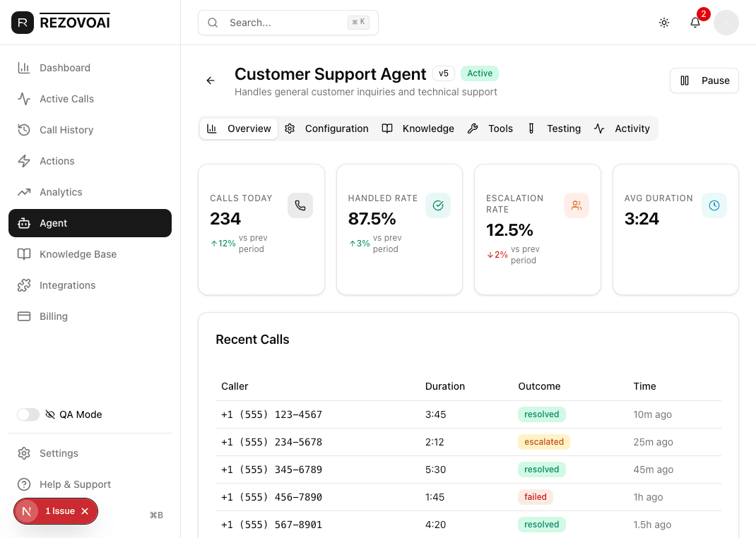Click the phone icon on Calls Today card

coord(300,205)
